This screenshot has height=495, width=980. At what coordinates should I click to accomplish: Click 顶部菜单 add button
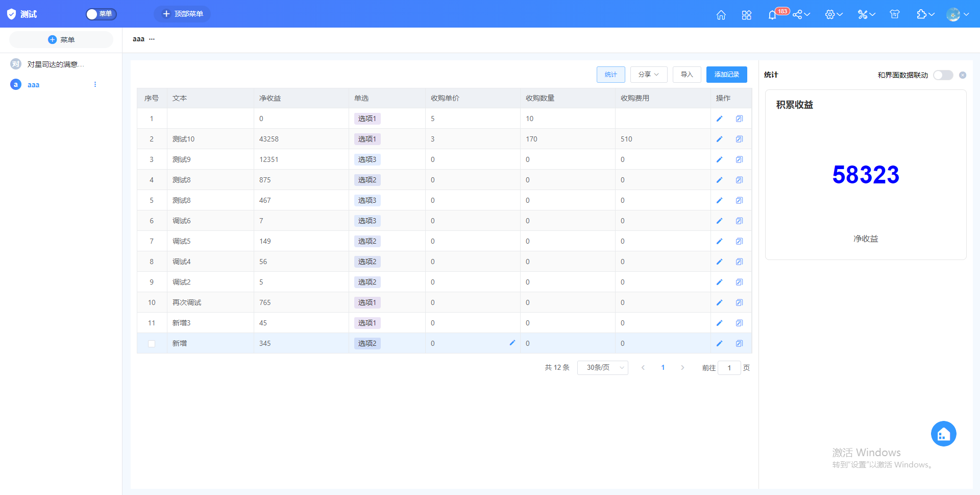pyautogui.click(x=182, y=14)
